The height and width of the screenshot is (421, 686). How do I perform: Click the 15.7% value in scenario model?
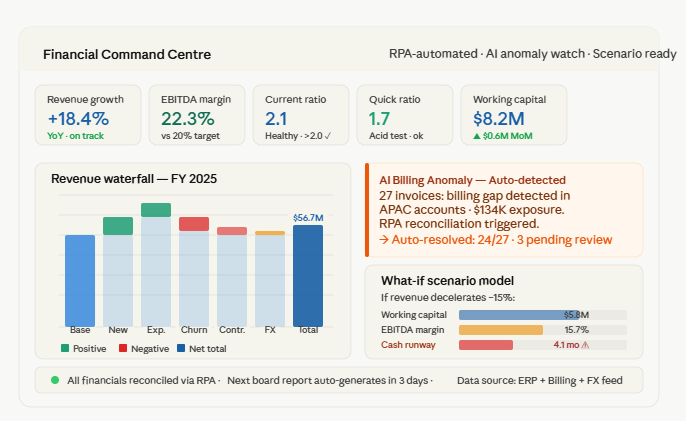click(x=577, y=330)
